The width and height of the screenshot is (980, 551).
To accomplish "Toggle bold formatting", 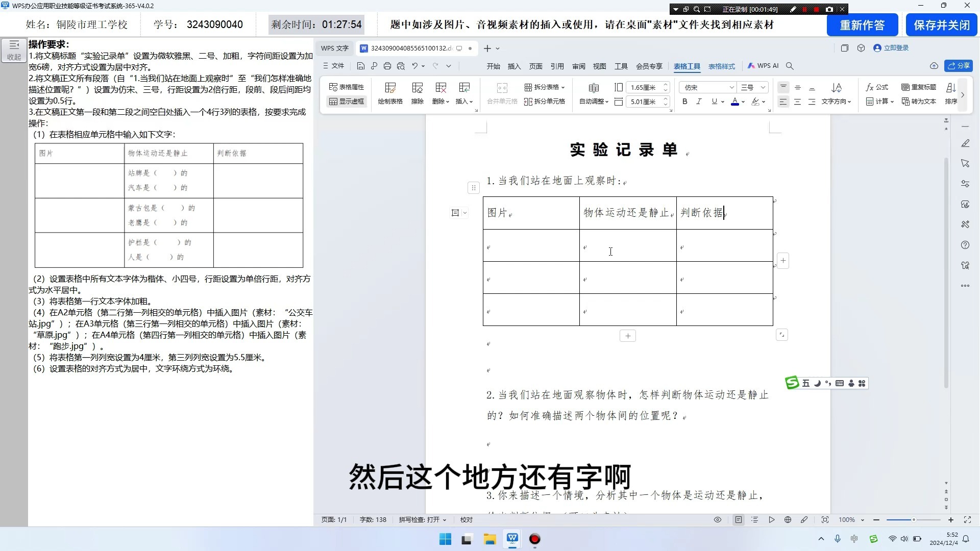I will point(684,102).
